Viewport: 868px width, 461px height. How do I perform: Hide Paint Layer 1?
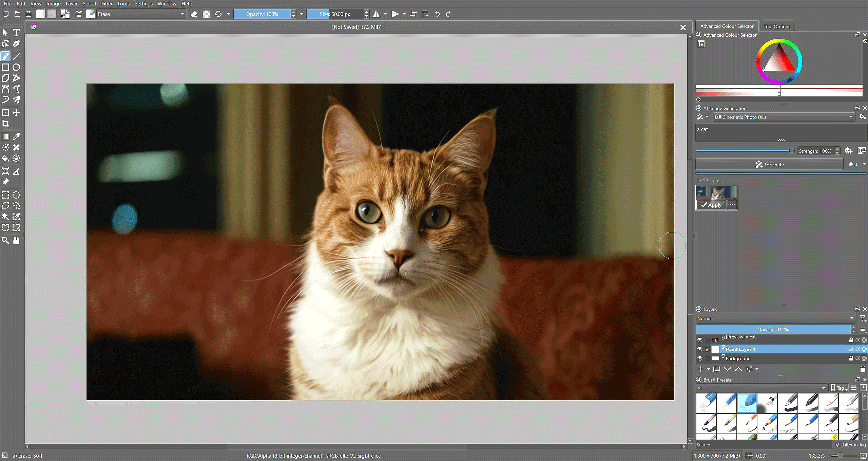coord(699,349)
